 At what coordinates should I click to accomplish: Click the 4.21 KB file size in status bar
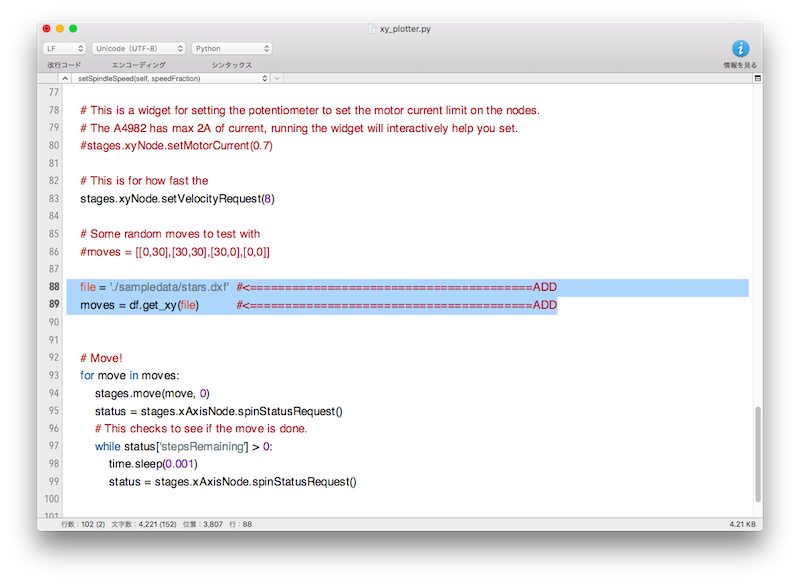742,524
